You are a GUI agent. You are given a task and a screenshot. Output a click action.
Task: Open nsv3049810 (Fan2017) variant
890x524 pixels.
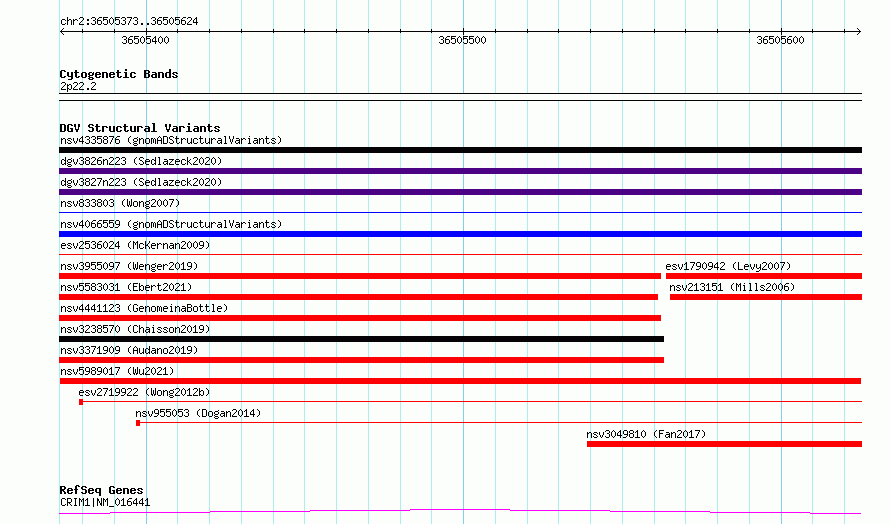tap(646, 434)
